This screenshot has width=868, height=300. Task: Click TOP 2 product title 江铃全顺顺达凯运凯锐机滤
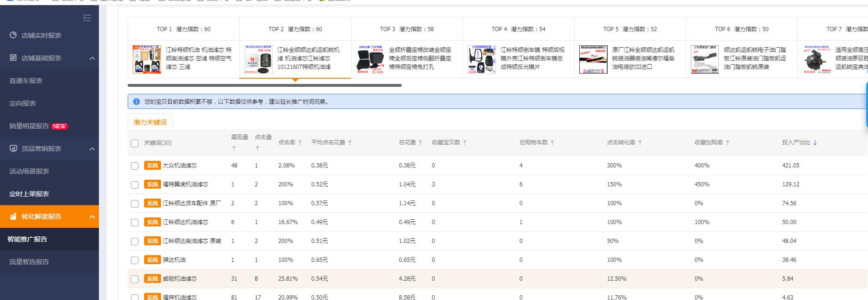click(x=308, y=58)
